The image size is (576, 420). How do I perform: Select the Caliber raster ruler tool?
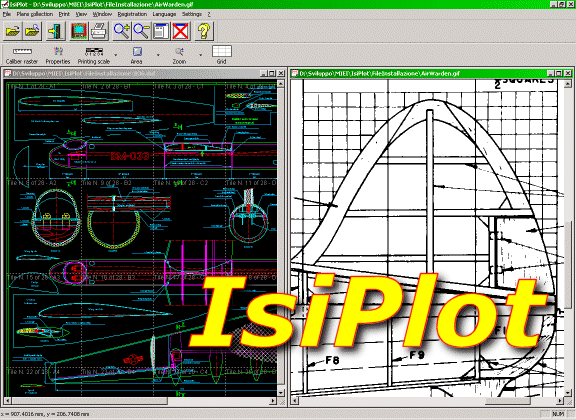pyautogui.click(x=22, y=55)
